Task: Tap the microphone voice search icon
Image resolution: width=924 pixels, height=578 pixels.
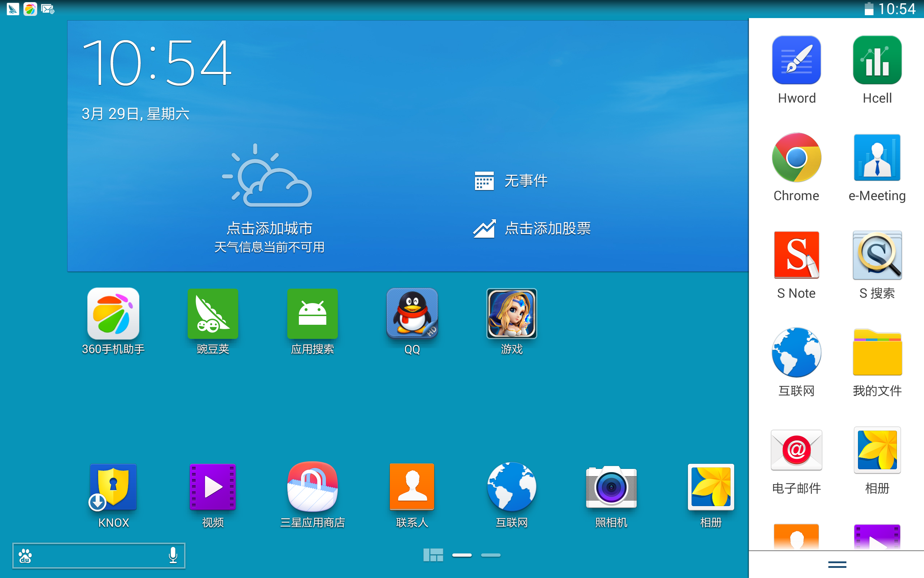Action: pyautogui.click(x=173, y=555)
